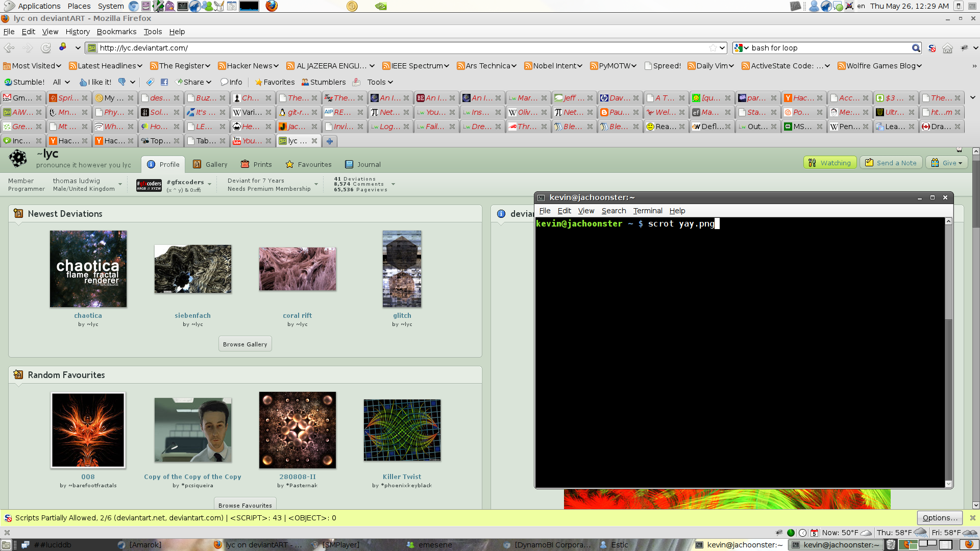Viewport: 980px width, 551px height.
Task: Open the StumbleUpon Share dropdown
Action: 193,82
